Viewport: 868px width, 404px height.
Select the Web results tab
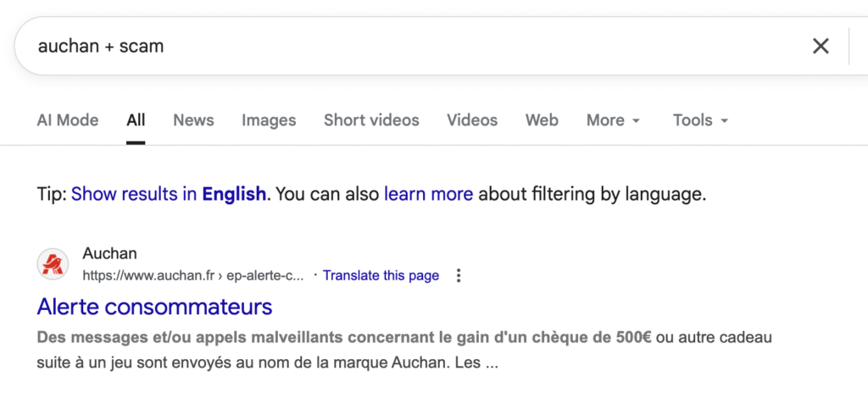coord(542,120)
